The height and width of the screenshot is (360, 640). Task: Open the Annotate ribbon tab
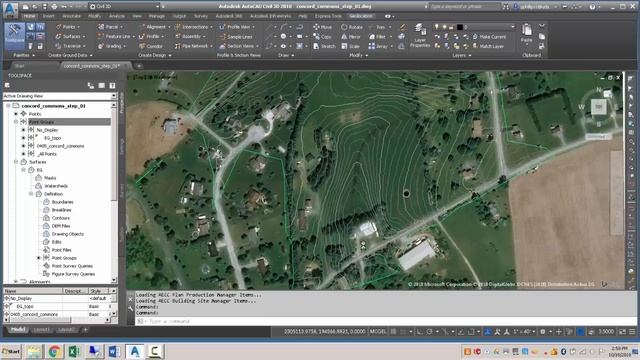click(71, 16)
